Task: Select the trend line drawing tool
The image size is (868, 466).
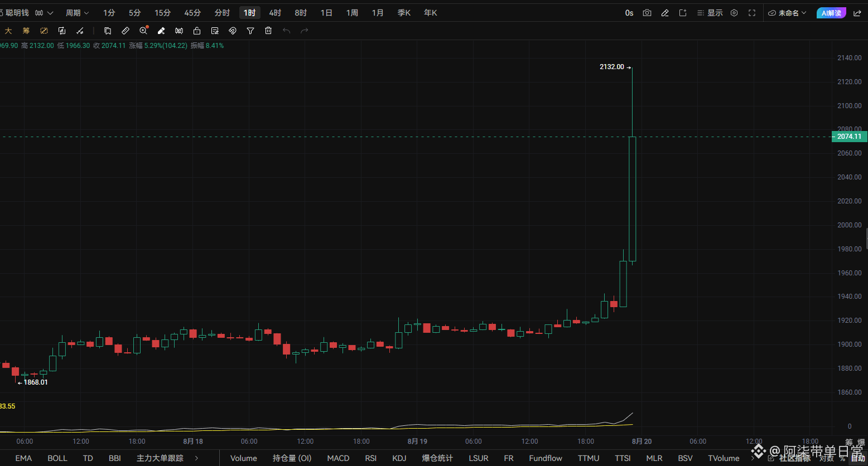Action: click(x=80, y=31)
